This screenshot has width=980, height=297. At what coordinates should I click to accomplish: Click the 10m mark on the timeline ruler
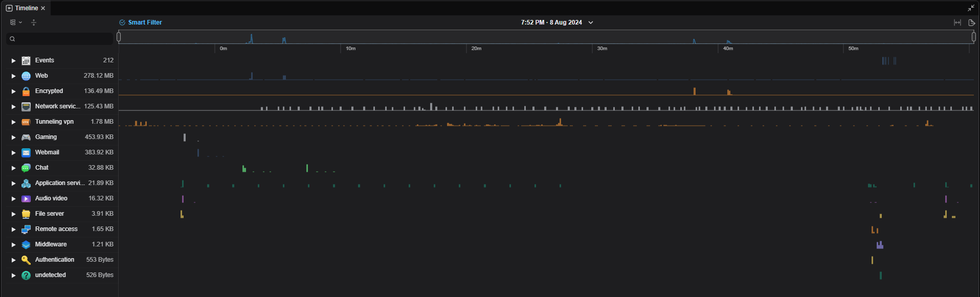point(350,49)
